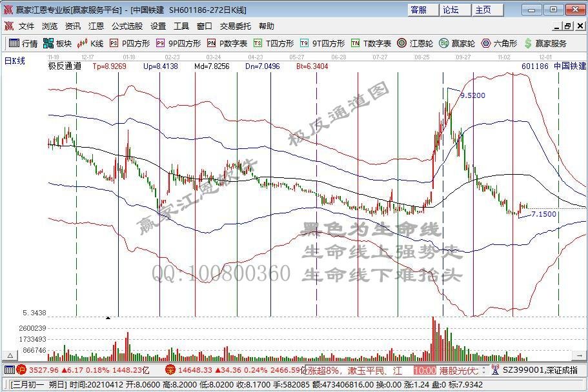Open the P数字表 tool
This screenshot has width=588, height=392.
pos(227,43)
